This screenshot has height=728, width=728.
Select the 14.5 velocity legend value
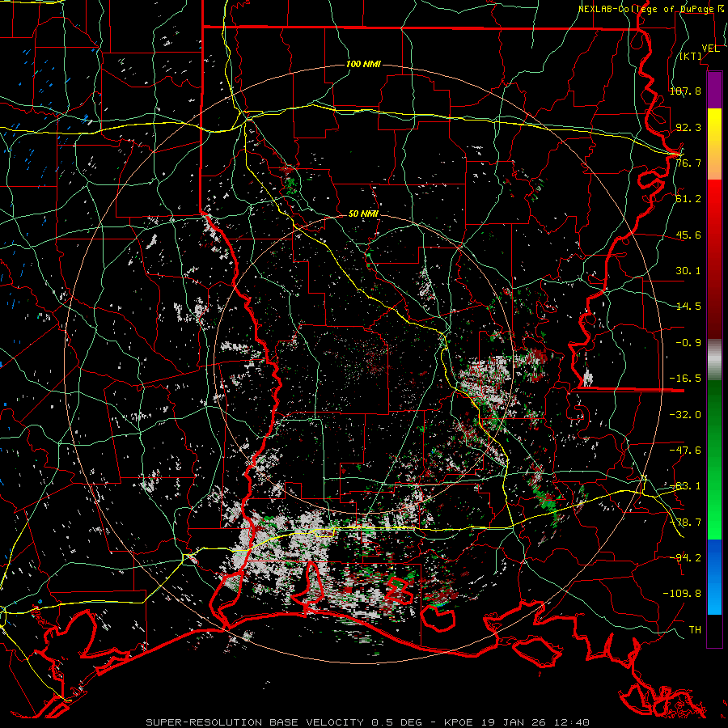(688, 307)
